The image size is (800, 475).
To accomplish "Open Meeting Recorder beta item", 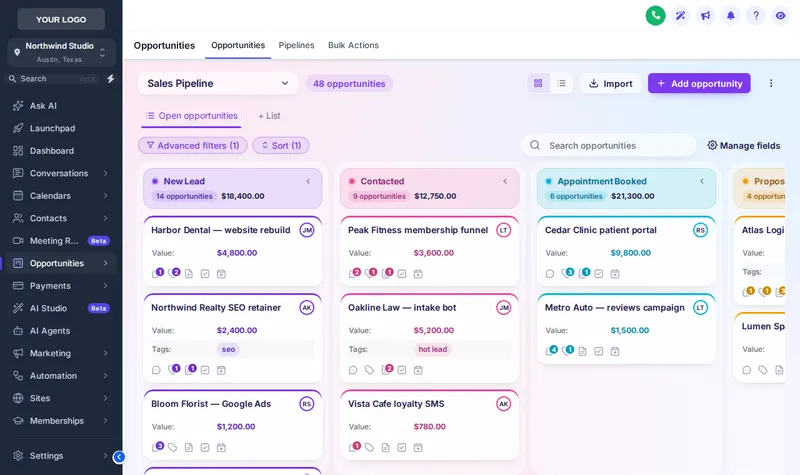I will (61, 241).
